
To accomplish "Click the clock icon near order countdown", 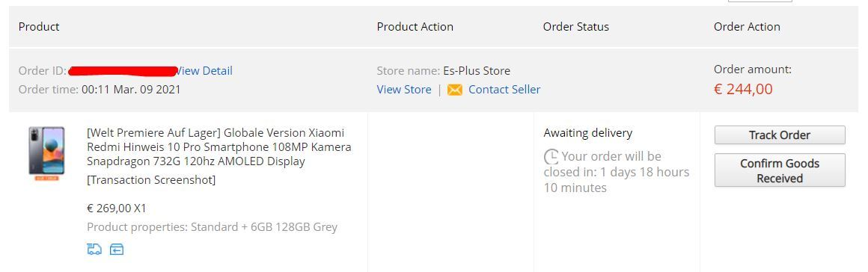I will (551, 156).
